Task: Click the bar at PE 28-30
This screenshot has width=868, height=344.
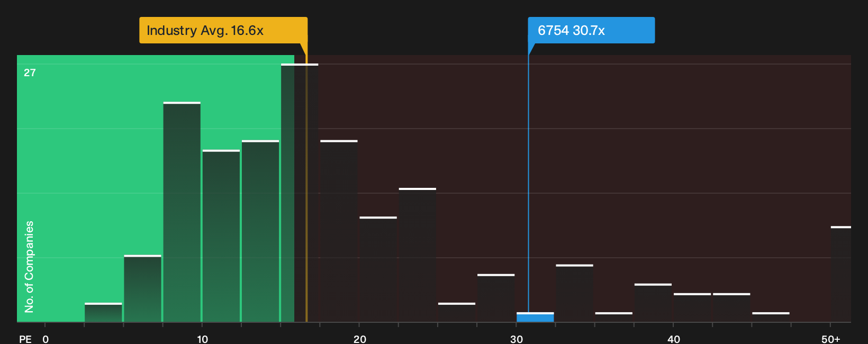Action: coord(496,298)
